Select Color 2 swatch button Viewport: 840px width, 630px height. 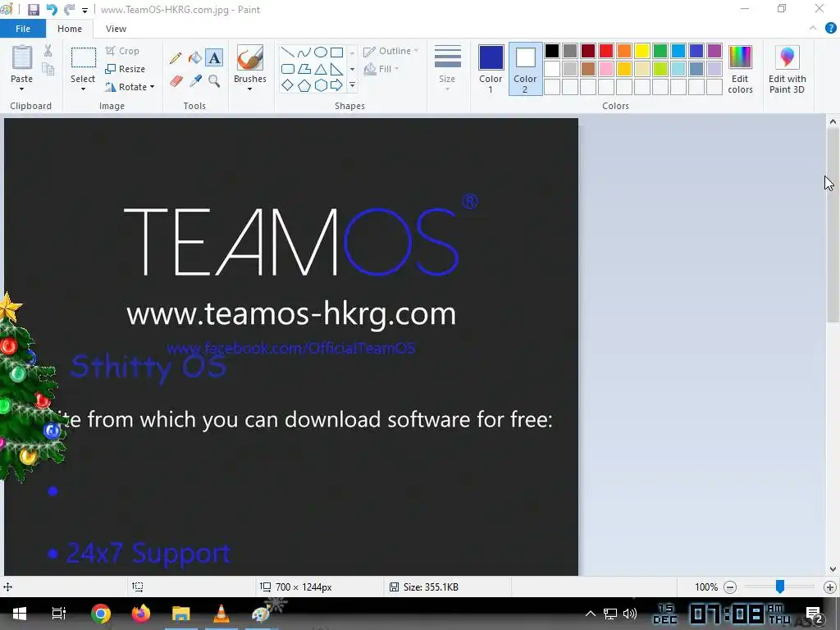coord(525,70)
